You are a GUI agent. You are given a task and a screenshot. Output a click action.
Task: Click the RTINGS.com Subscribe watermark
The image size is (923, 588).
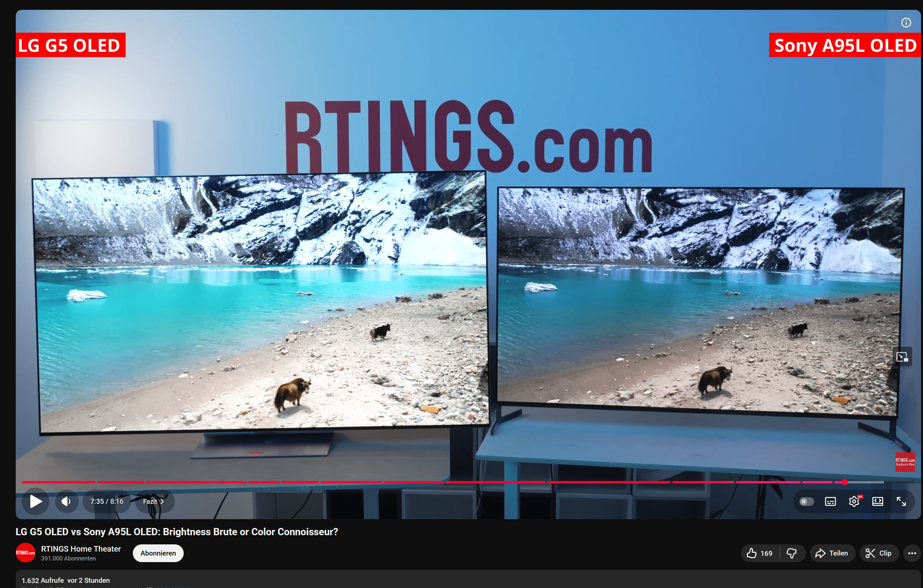(x=905, y=462)
